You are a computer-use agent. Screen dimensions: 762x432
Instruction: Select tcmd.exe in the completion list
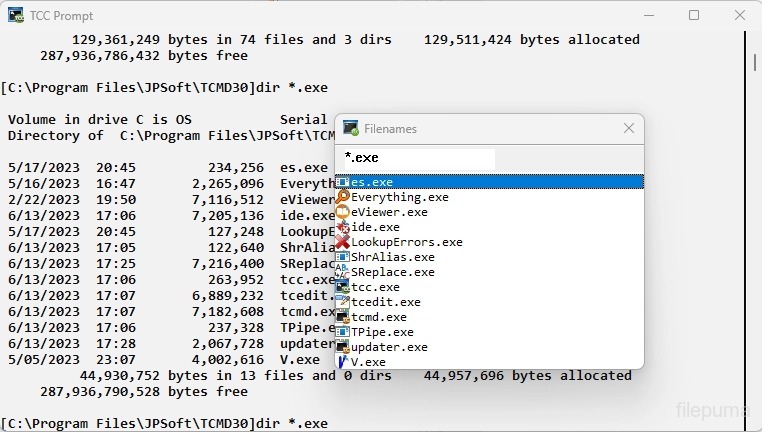tap(379, 317)
